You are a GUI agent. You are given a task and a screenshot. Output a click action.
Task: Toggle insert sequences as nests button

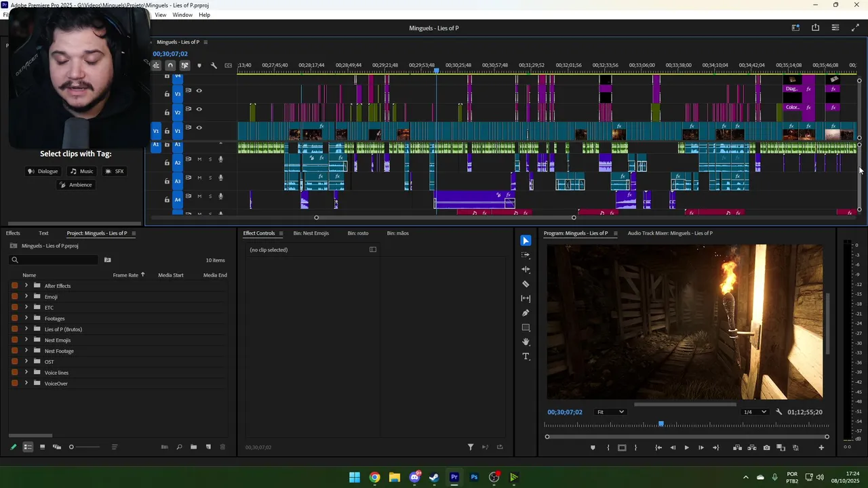(x=156, y=66)
